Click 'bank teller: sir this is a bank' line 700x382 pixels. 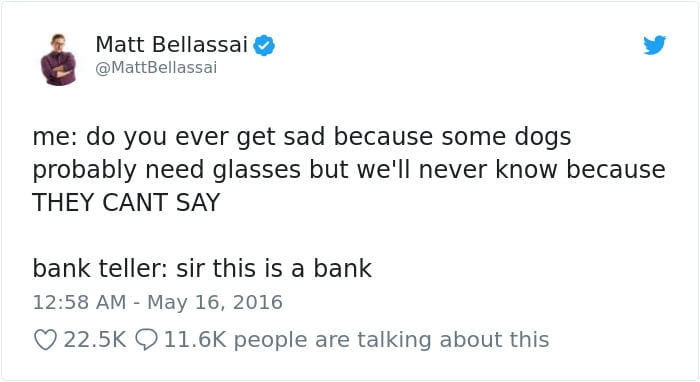202,268
